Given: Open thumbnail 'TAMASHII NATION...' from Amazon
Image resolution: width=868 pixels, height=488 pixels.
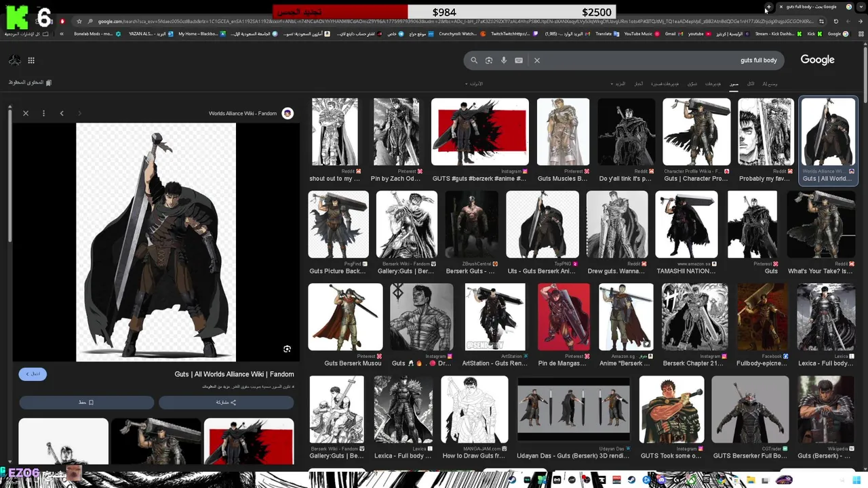Looking at the screenshot, I should click(686, 224).
